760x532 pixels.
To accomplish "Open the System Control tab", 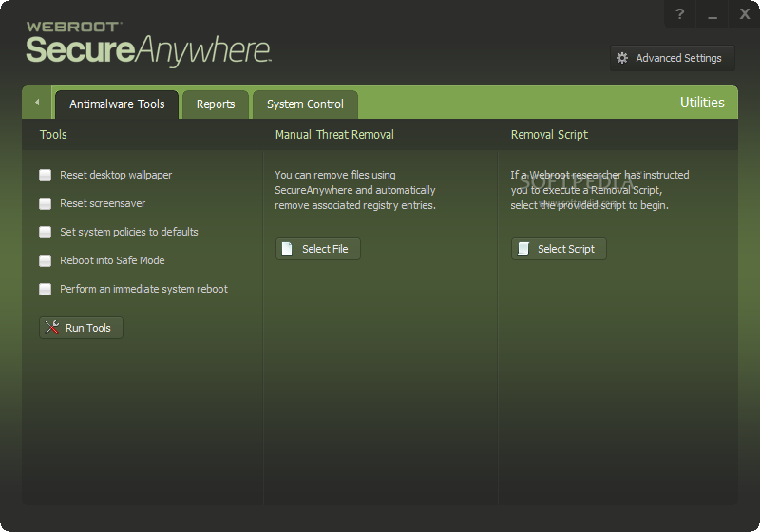I will pyautogui.click(x=305, y=104).
